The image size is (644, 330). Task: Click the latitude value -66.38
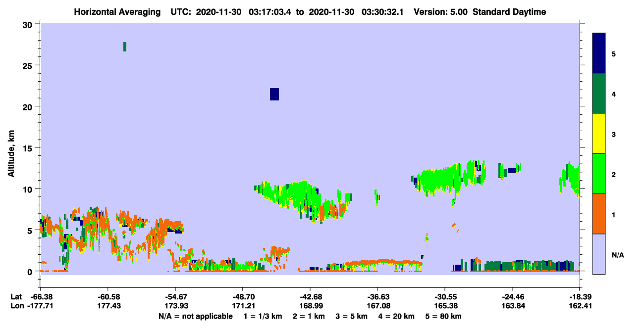pos(40,297)
